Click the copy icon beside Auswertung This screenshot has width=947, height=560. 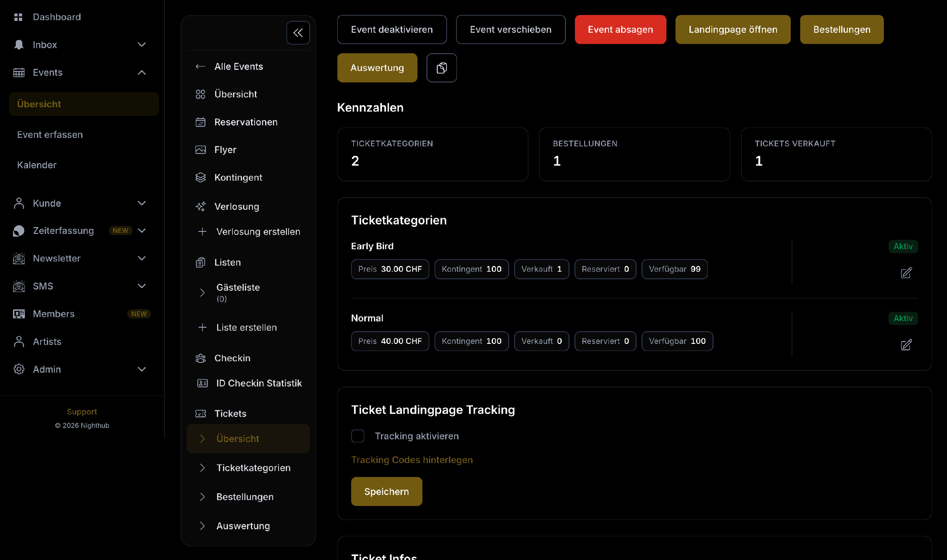(x=442, y=68)
